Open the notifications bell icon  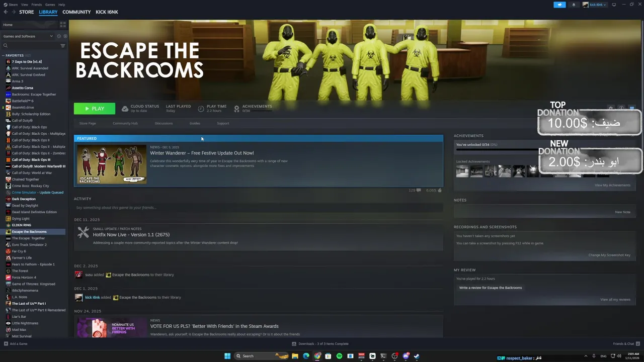[x=574, y=5]
